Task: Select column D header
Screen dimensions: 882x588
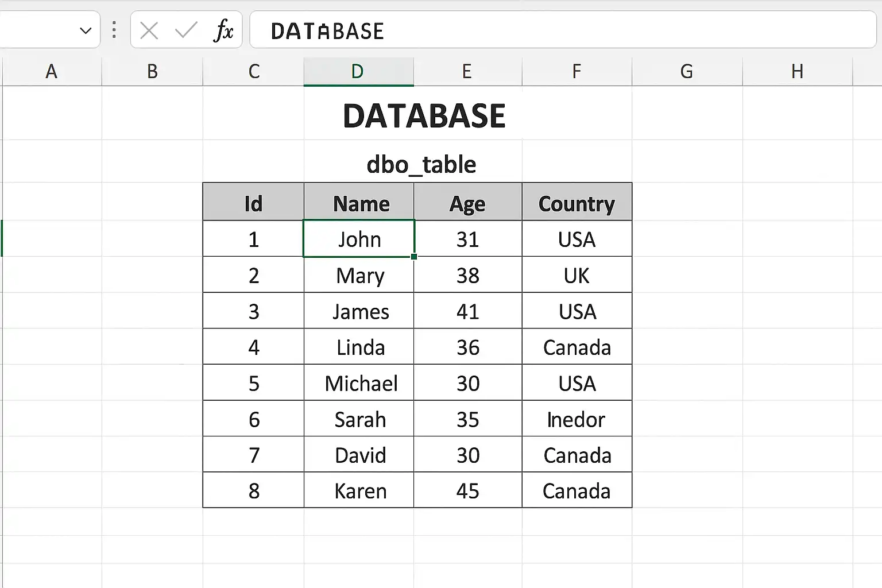Action: (358, 71)
